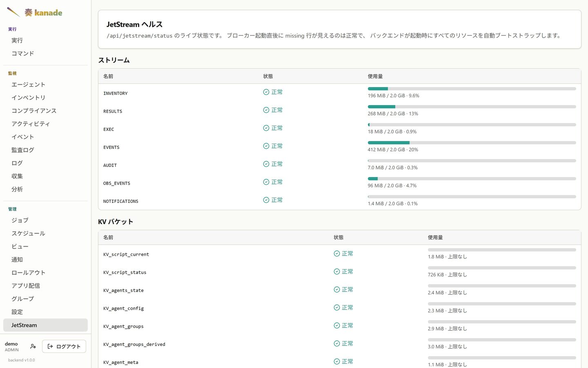Open the コマンド sidebar item
The height and width of the screenshot is (368, 588).
(45, 54)
